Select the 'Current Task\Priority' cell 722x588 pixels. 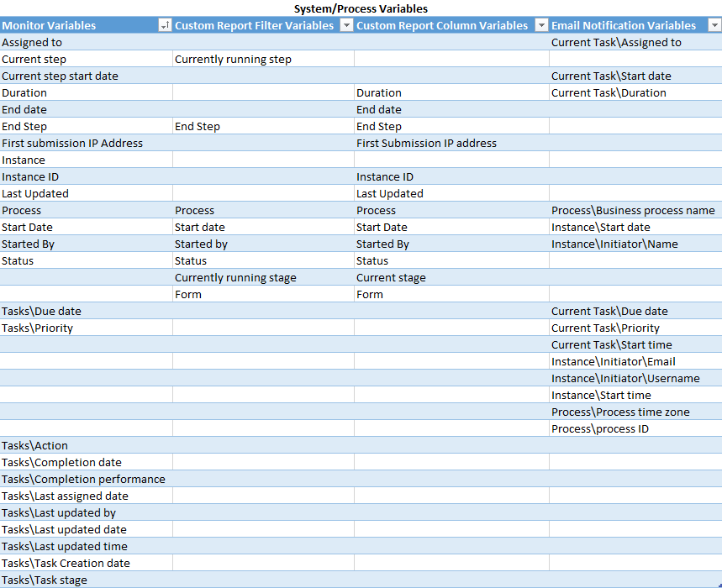tap(635, 328)
